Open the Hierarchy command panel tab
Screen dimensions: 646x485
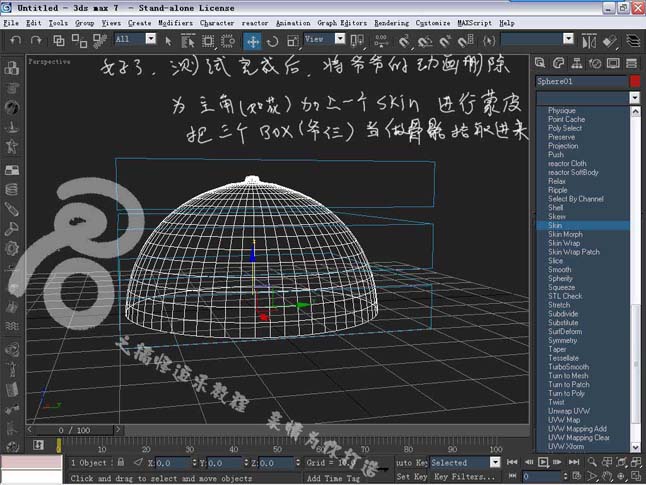(x=577, y=63)
